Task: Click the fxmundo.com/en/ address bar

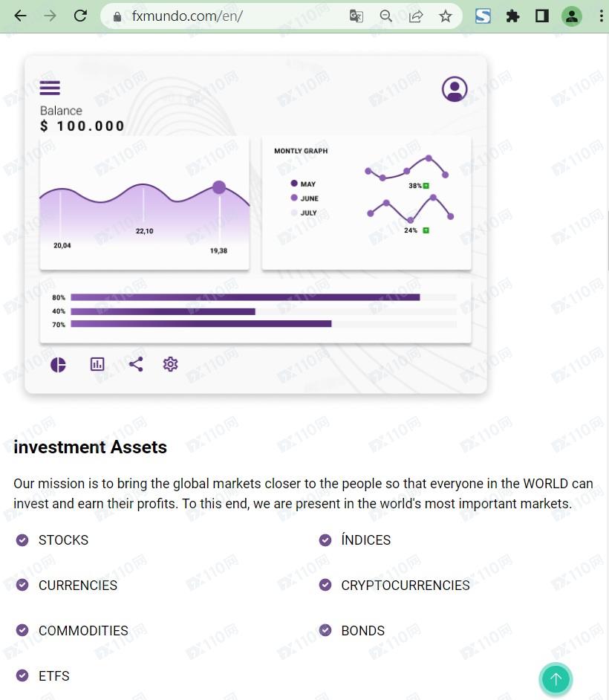Action: tap(223, 16)
